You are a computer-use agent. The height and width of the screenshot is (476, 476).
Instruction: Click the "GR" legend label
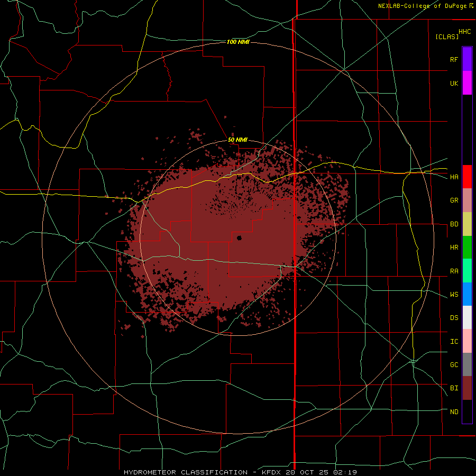point(454,200)
